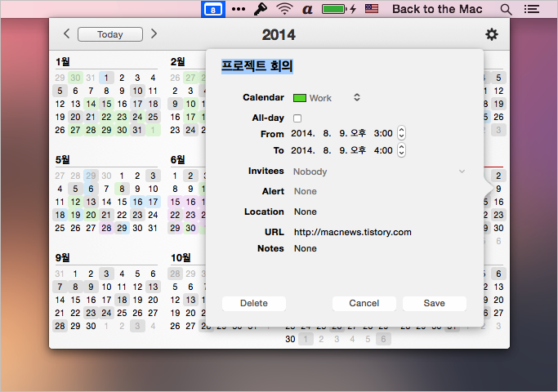
Task: Jump to Today
Action: coord(110,34)
